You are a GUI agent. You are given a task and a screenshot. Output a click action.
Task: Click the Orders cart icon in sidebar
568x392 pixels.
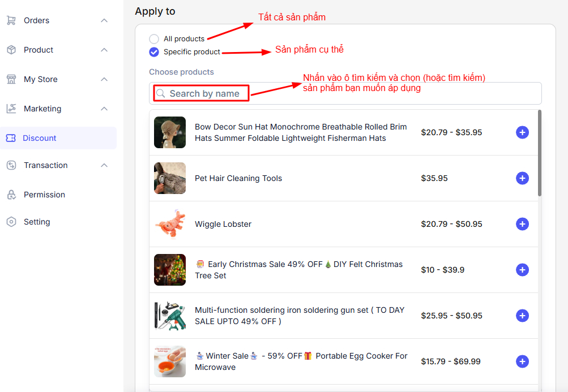11,20
